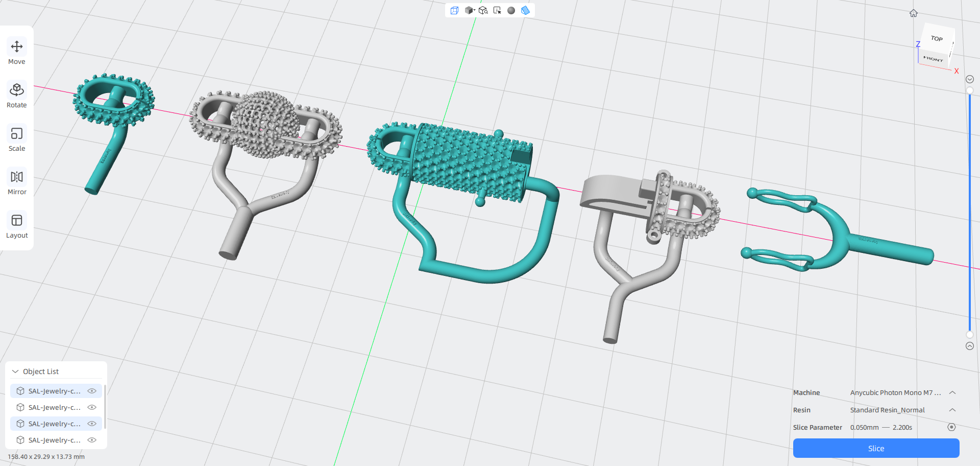
Task: Click the home view icon
Action: pos(914,13)
